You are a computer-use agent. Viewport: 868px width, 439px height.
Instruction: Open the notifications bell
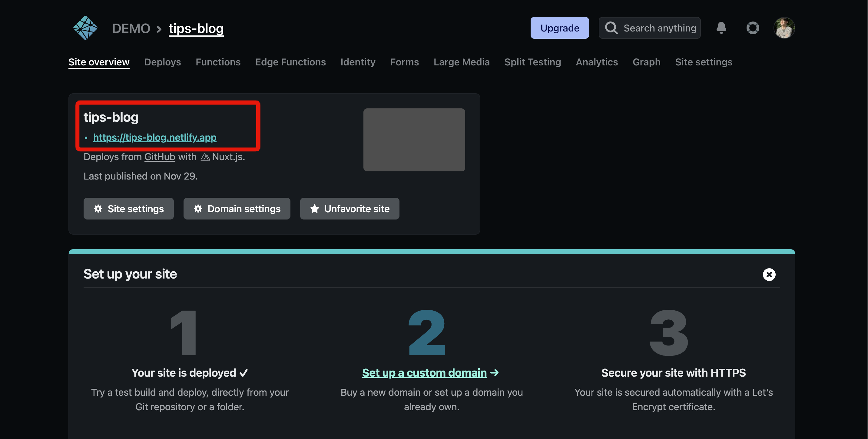[721, 28]
